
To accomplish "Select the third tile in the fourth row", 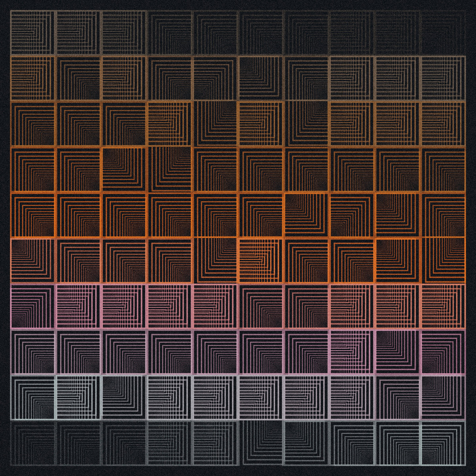I will click(124, 169).
